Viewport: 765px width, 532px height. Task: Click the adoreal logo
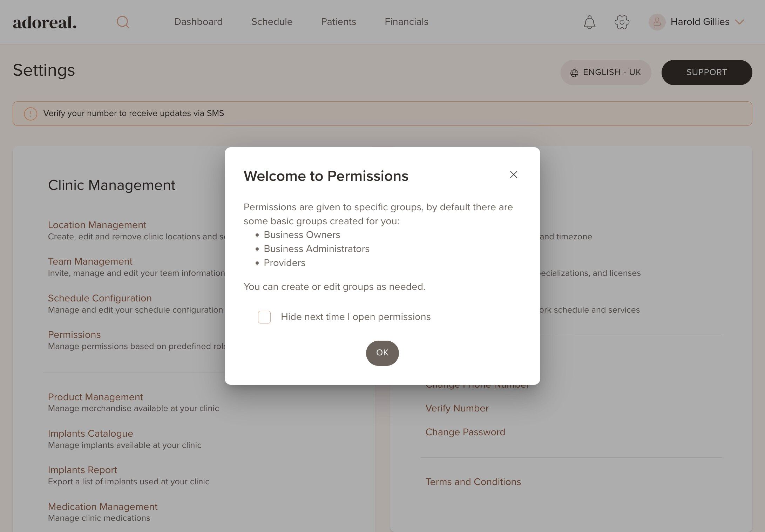click(x=45, y=22)
